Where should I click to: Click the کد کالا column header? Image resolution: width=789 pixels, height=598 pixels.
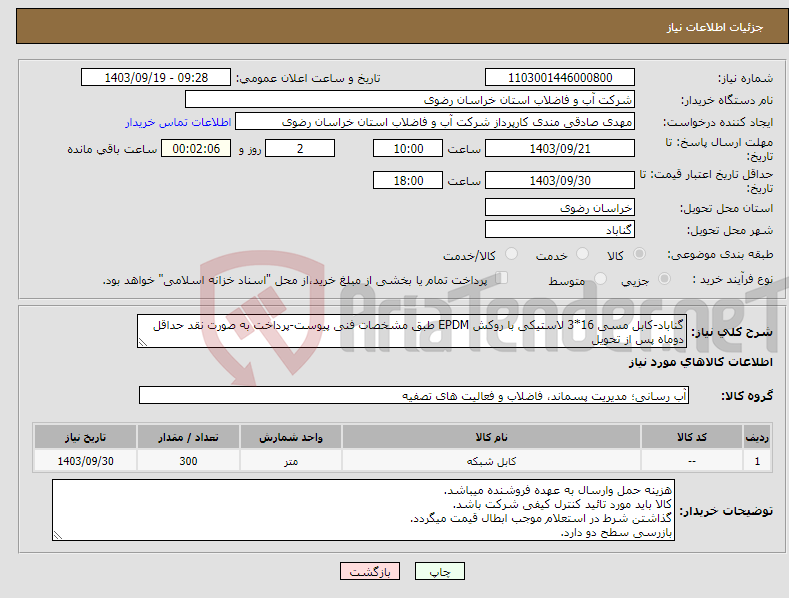pyautogui.click(x=692, y=437)
